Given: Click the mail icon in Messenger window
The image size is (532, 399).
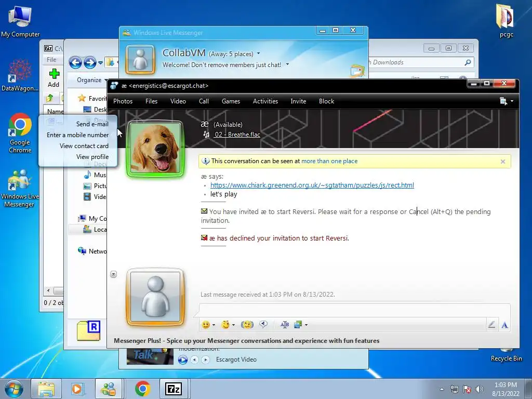Looking at the screenshot, I should point(357,71).
